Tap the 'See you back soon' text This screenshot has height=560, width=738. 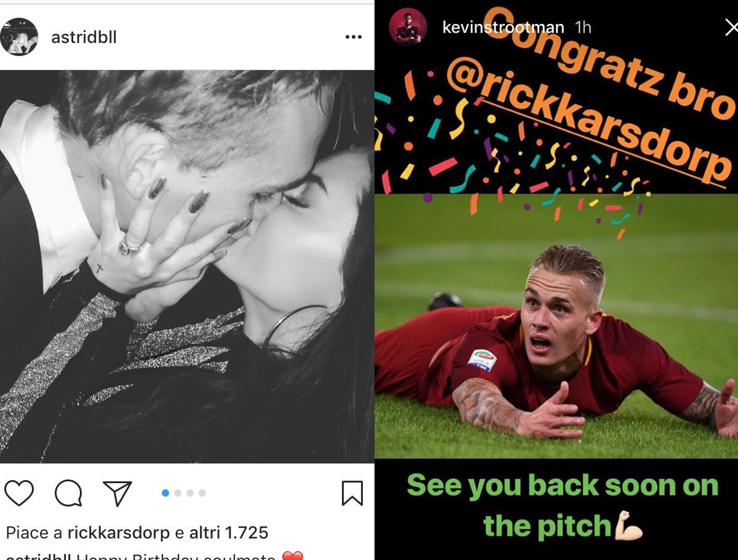tap(562, 506)
